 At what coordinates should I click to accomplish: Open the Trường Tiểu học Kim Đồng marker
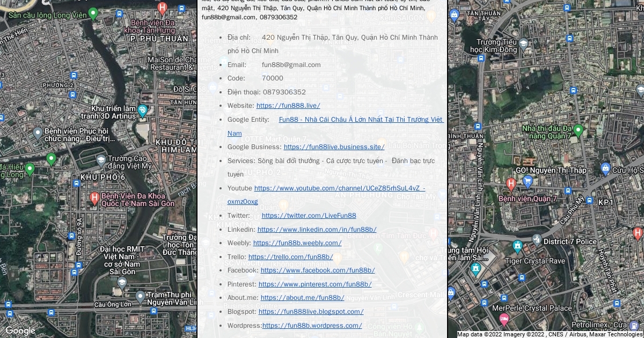point(523,43)
